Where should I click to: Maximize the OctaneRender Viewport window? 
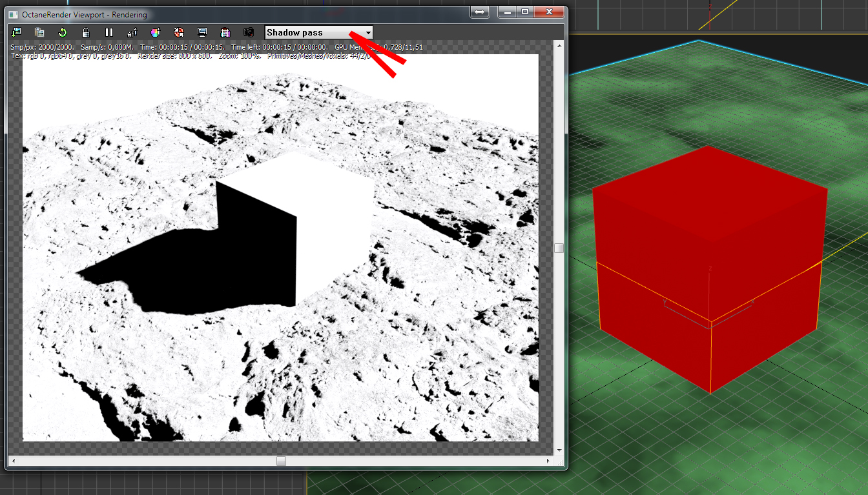point(525,12)
